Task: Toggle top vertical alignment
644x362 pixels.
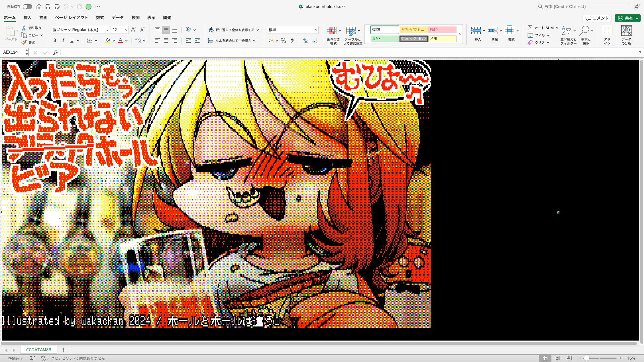Action: (157, 30)
